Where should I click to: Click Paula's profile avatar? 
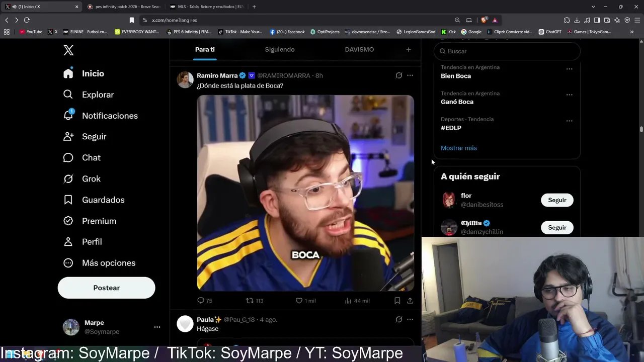click(x=185, y=324)
